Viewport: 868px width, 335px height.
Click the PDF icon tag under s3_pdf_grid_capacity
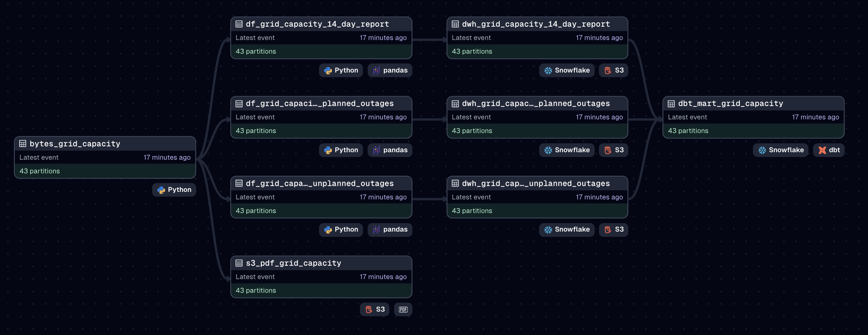click(x=403, y=309)
